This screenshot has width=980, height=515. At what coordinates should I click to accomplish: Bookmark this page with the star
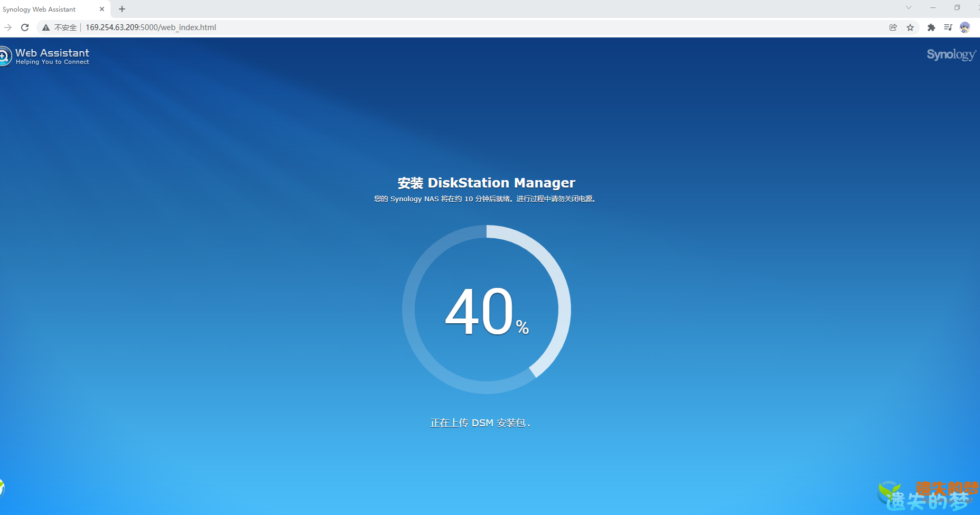(x=910, y=27)
